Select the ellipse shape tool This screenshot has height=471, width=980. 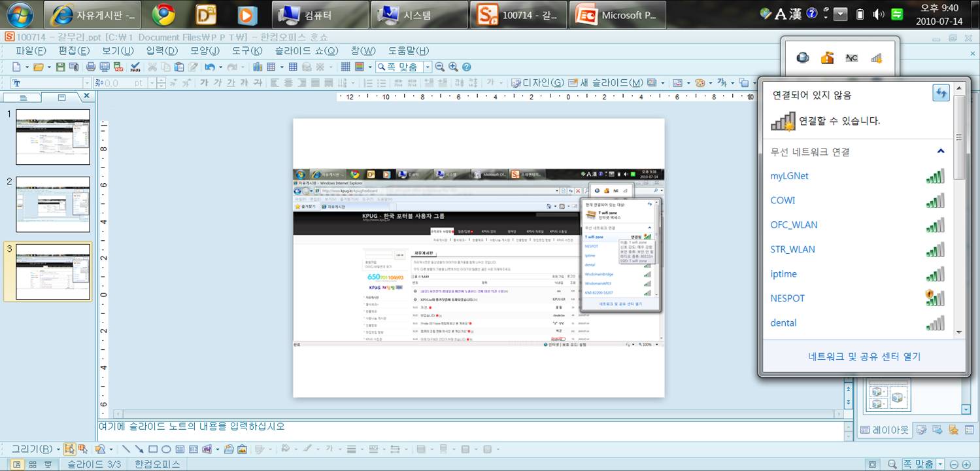(x=166, y=449)
